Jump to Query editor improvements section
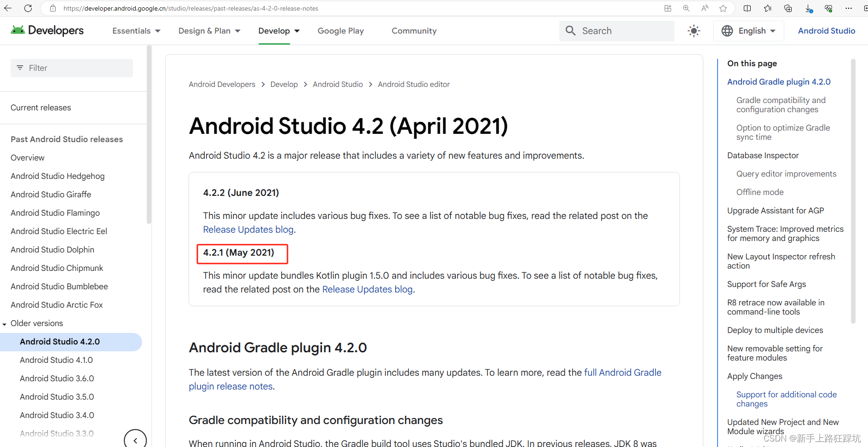Screen dimensions: 868x447 point(786,174)
